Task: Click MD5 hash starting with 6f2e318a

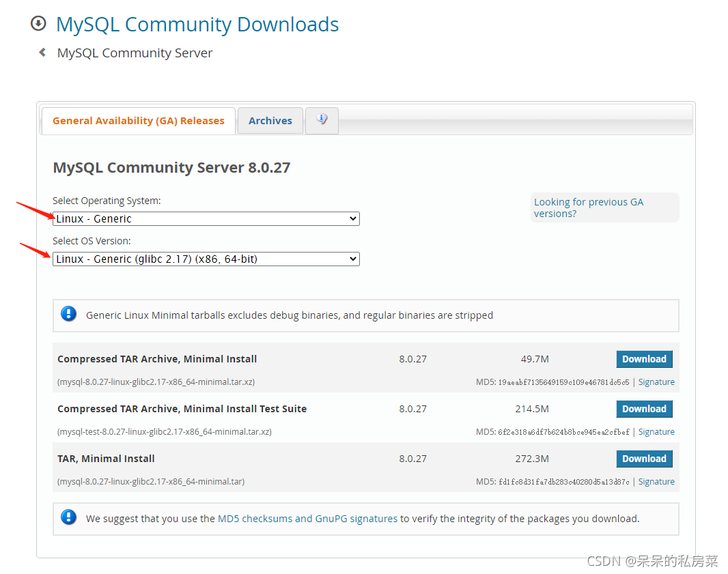Action: pyautogui.click(x=563, y=432)
